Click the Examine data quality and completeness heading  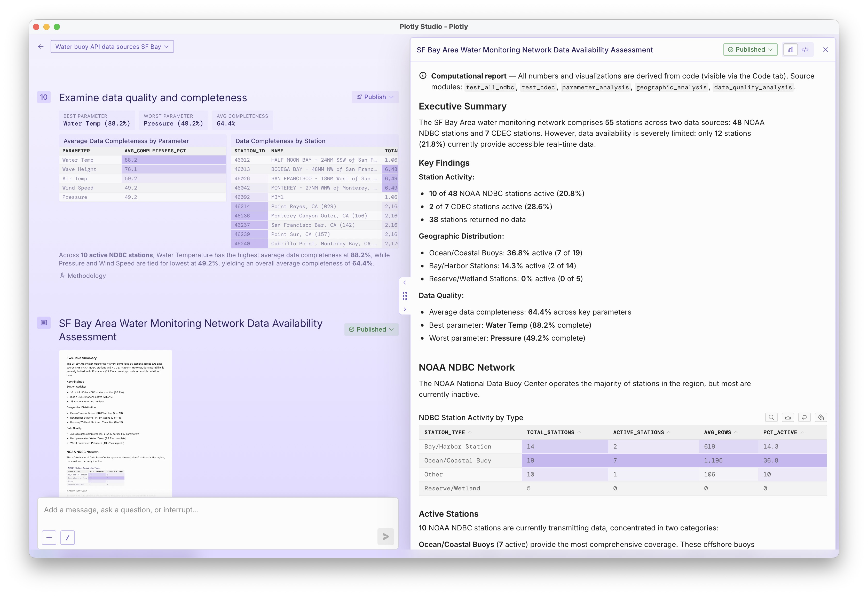(153, 98)
